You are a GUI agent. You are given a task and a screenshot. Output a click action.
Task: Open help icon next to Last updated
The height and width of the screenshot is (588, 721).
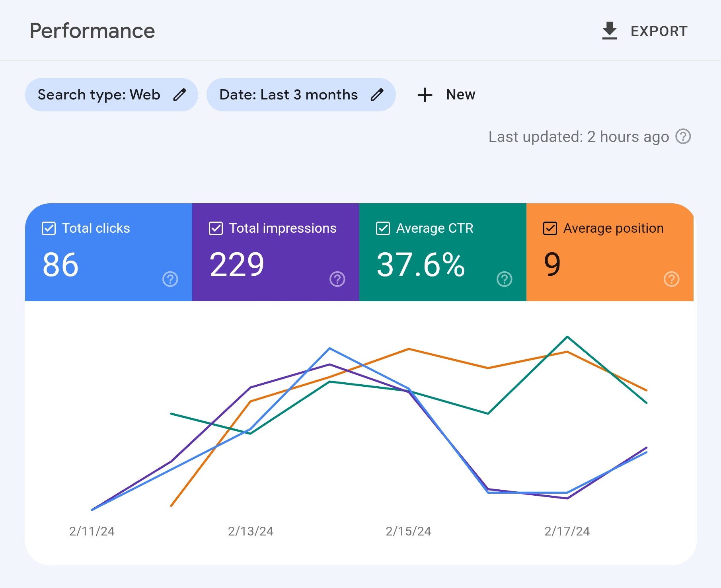pos(683,136)
